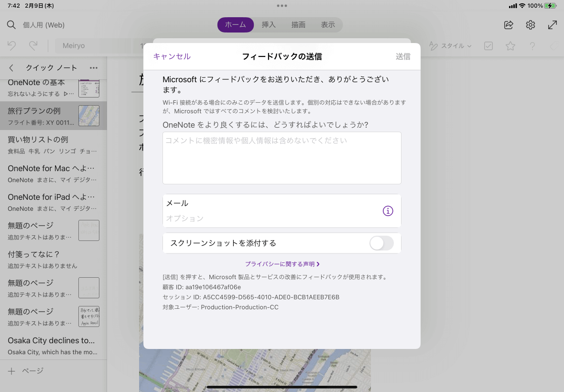Image resolution: width=564 pixels, height=392 pixels.
Task: Insert a to-do checkbox from the toolbar
Action: (488, 45)
